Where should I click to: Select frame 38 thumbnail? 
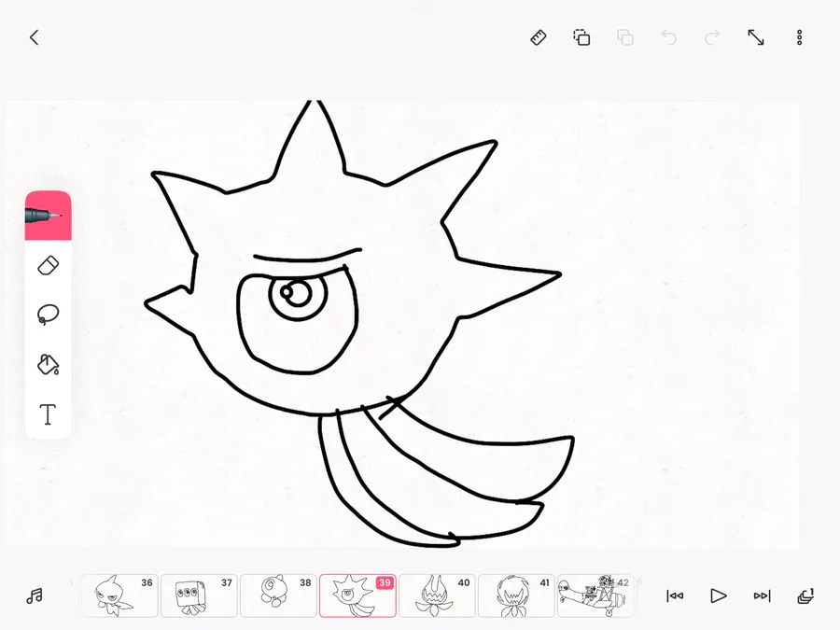(278, 595)
